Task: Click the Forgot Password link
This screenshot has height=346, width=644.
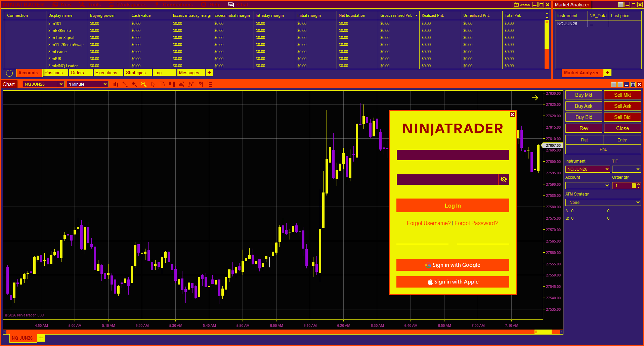Action: 476,223
